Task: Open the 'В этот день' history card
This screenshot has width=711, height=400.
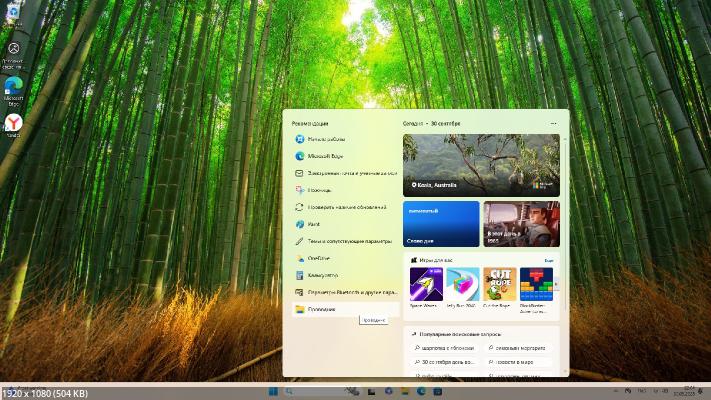Action: (x=521, y=224)
